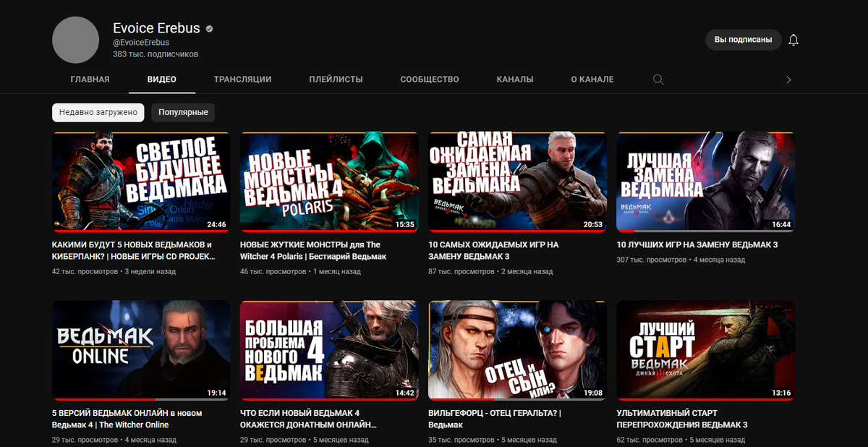Viewport: 868px width, 447px height.
Task: Open the САМАЯ ОЖИДАЕМАЯ ЗАМЕНА ВЕДЬМАКА thumbnail
Action: [x=517, y=182]
